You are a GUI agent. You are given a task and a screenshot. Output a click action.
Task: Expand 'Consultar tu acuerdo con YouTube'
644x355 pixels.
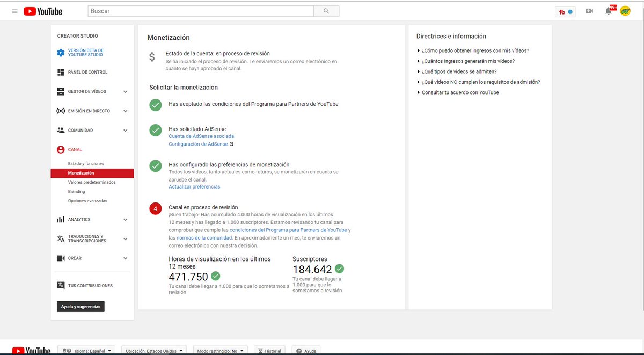pyautogui.click(x=458, y=92)
